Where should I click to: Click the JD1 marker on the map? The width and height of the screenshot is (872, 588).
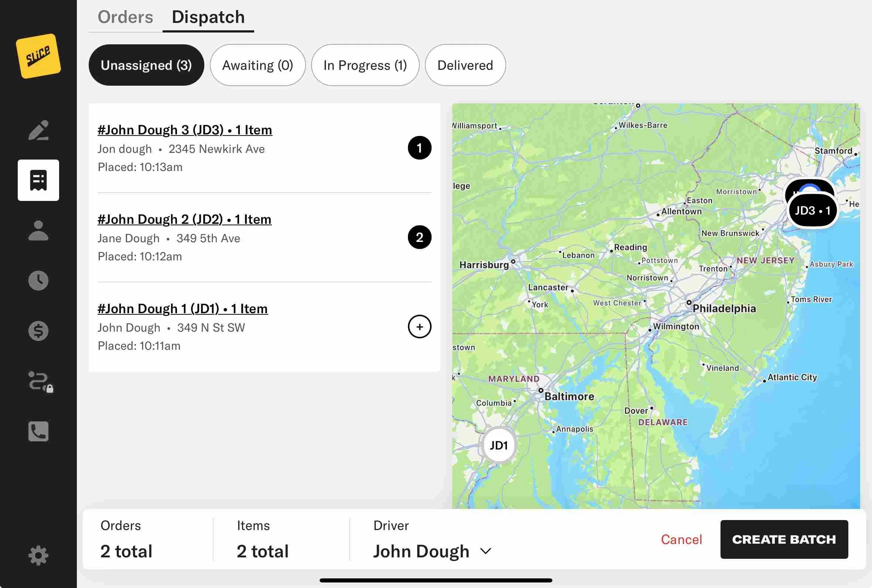click(499, 445)
